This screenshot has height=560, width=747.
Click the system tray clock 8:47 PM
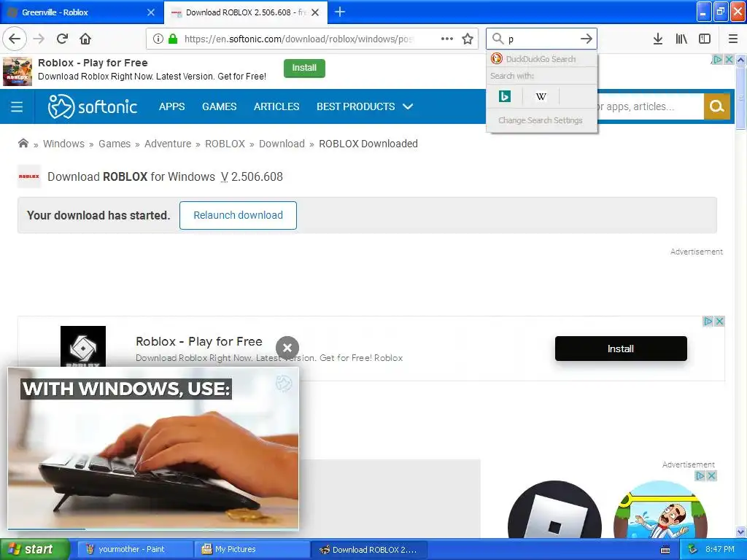720,550
